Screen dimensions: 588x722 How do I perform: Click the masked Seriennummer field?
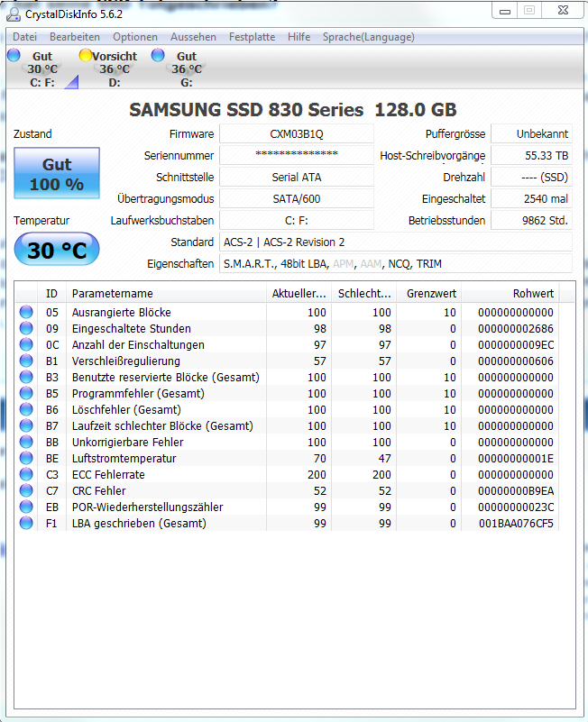(x=297, y=156)
